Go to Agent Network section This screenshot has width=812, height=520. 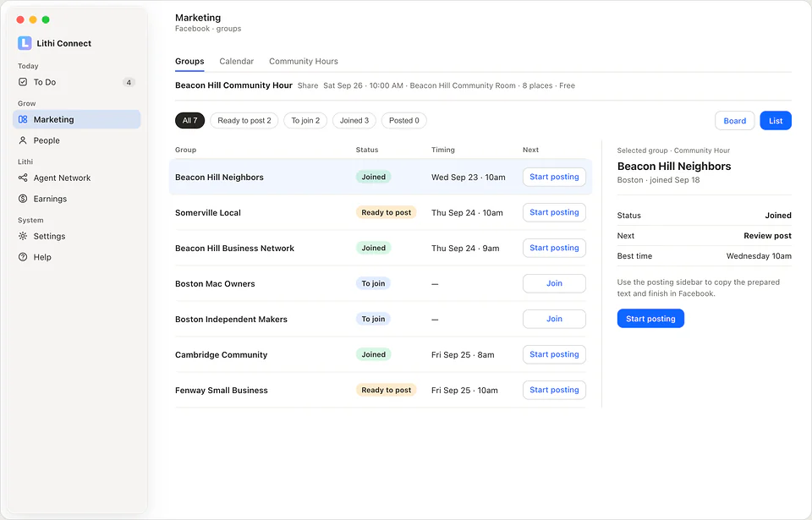[x=77, y=178]
